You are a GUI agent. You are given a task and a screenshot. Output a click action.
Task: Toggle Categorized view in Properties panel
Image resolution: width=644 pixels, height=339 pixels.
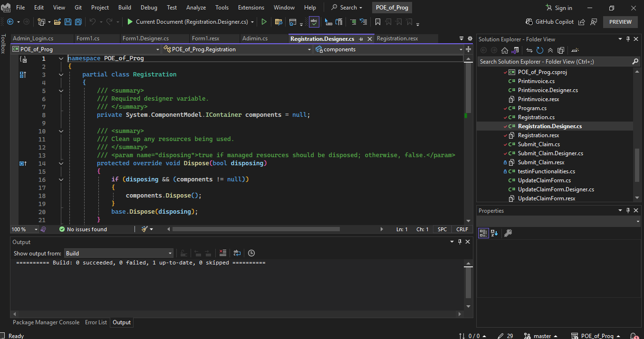[x=483, y=233]
